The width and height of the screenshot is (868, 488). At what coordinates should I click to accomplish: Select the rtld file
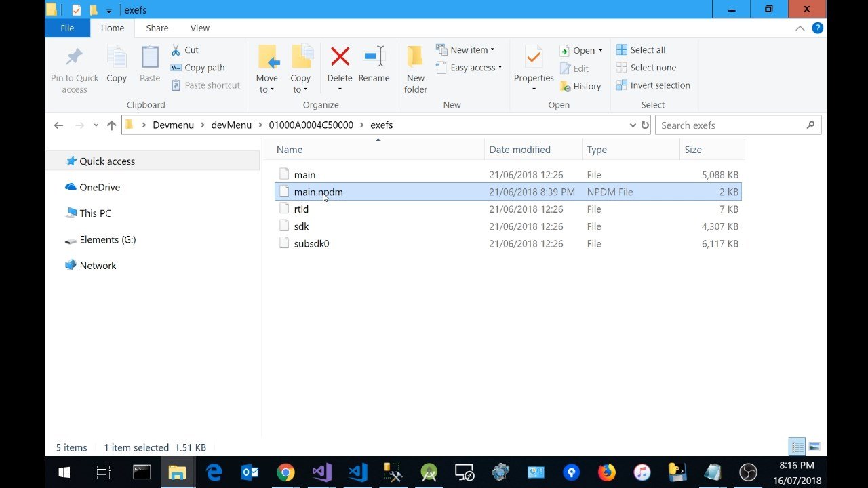508,209
